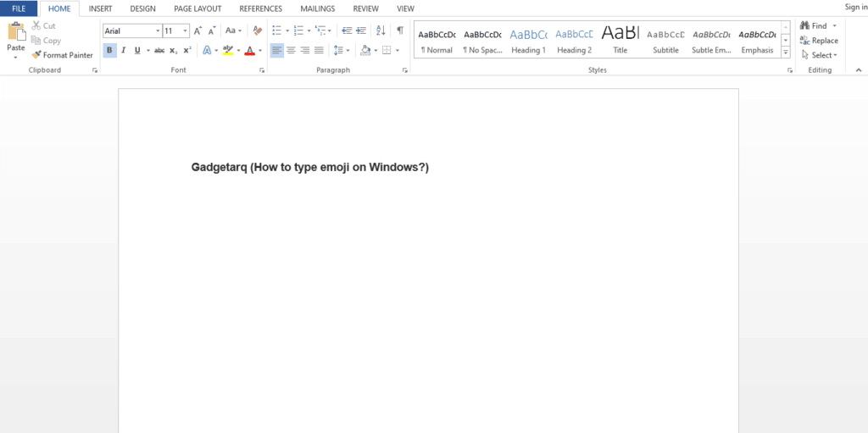Toggle subscript formatting
Screen dimensions: 868x433
[x=173, y=50]
